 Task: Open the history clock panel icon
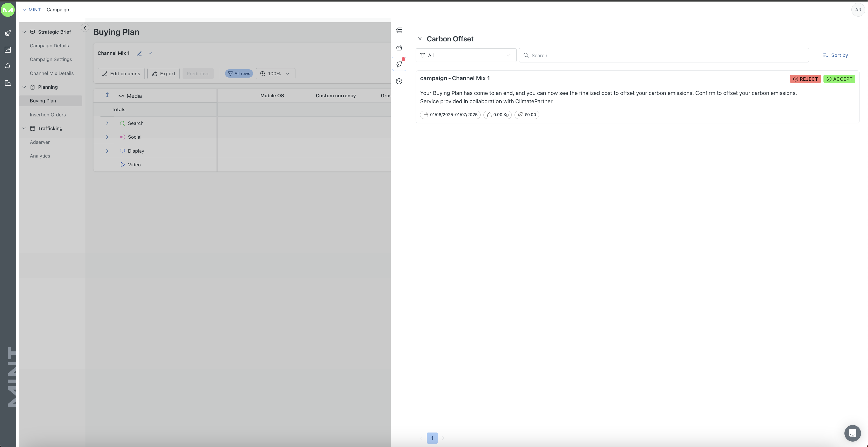(399, 81)
